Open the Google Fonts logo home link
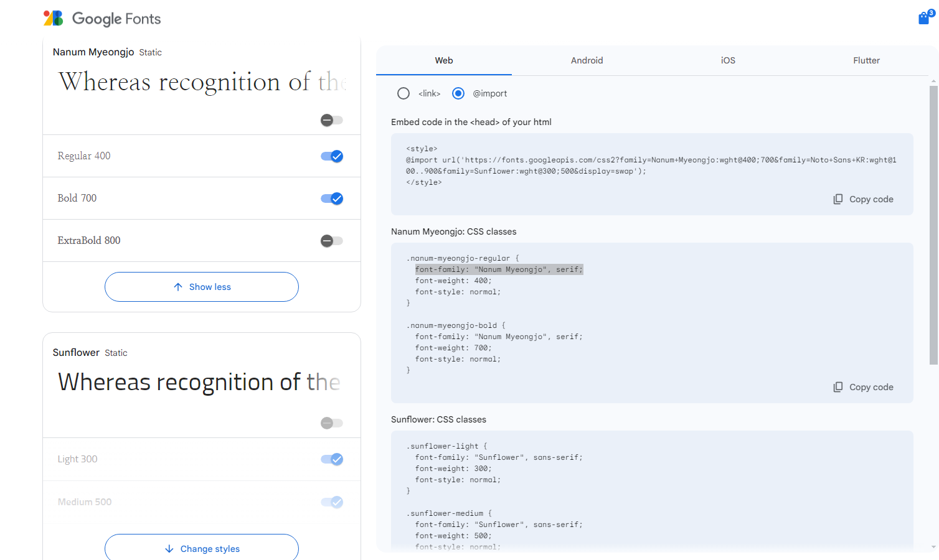This screenshot has height=560, width=939. point(102,19)
